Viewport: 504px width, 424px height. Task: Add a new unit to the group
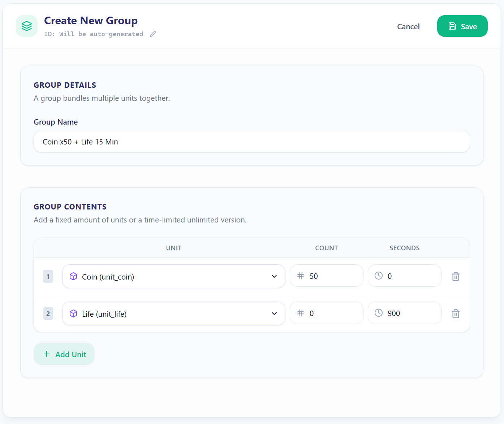coord(64,354)
